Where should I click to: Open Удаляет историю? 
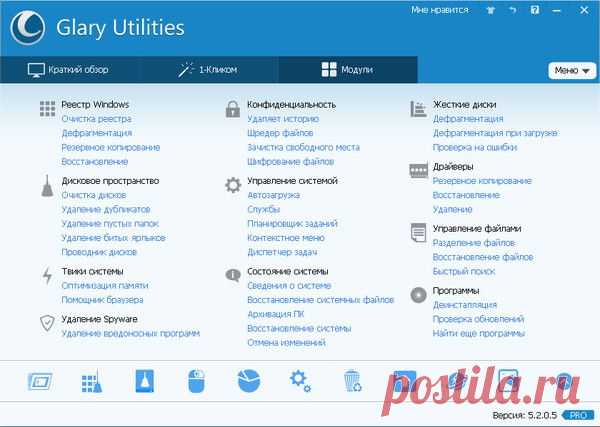click(283, 119)
